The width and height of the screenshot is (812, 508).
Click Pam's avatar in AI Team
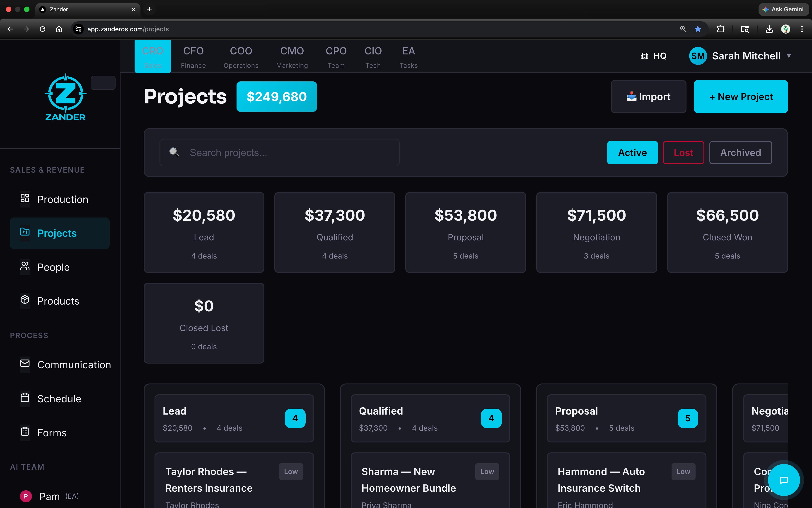(x=26, y=496)
